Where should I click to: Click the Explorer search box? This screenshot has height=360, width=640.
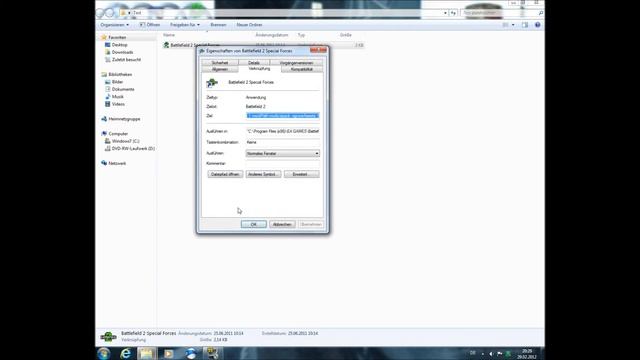pyautogui.click(x=501, y=13)
